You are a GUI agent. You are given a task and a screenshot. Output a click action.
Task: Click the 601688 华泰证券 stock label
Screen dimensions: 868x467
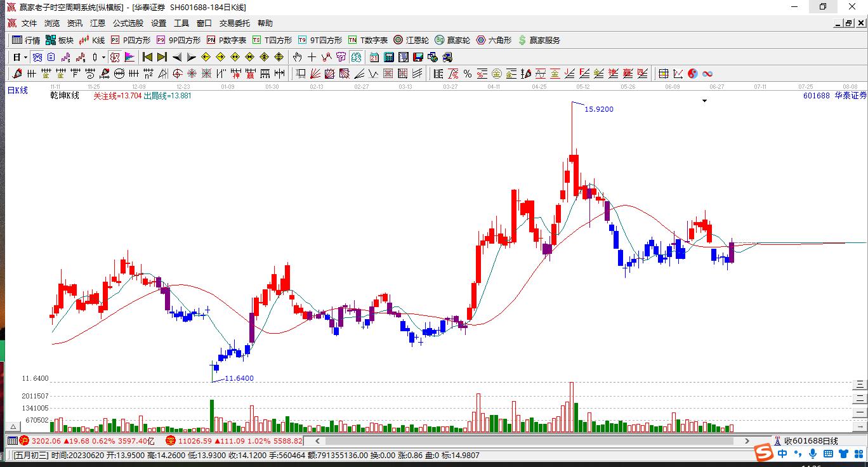coord(834,96)
